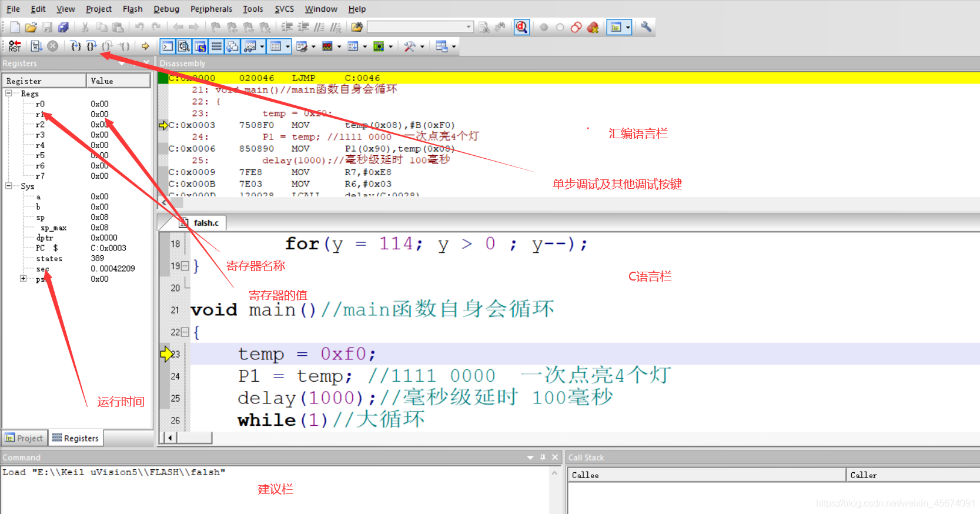Toggle the Call Stack Window view button

233,46
